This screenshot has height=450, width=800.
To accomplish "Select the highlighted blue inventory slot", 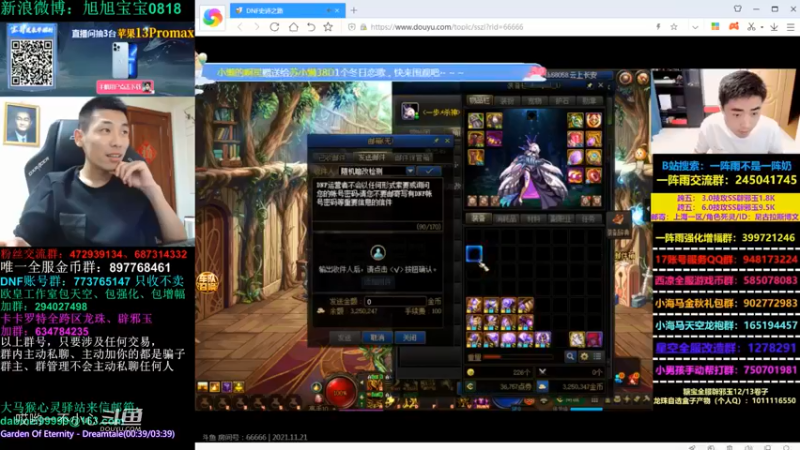I will [x=473, y=254].
